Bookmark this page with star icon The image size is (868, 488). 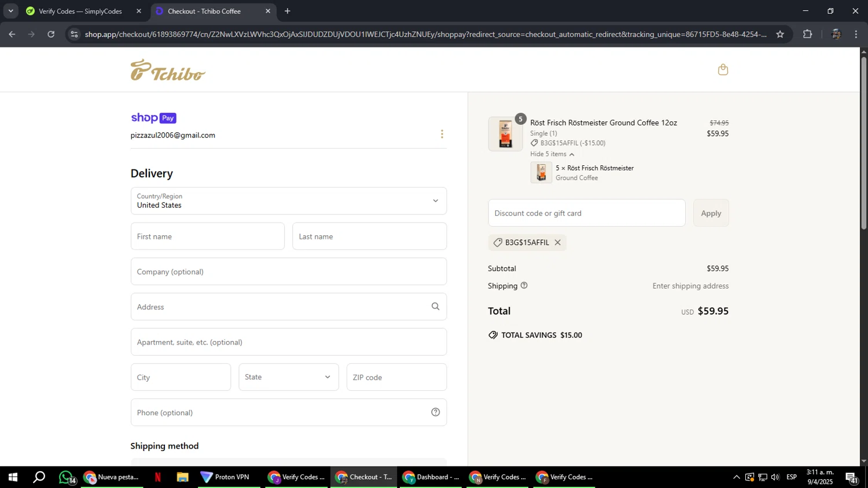point(780,34)
